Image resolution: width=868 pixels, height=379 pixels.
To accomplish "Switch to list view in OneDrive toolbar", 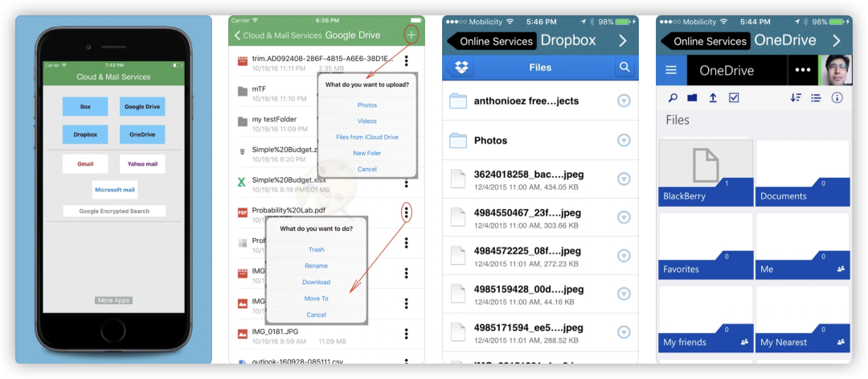I will tap(816, 98).
